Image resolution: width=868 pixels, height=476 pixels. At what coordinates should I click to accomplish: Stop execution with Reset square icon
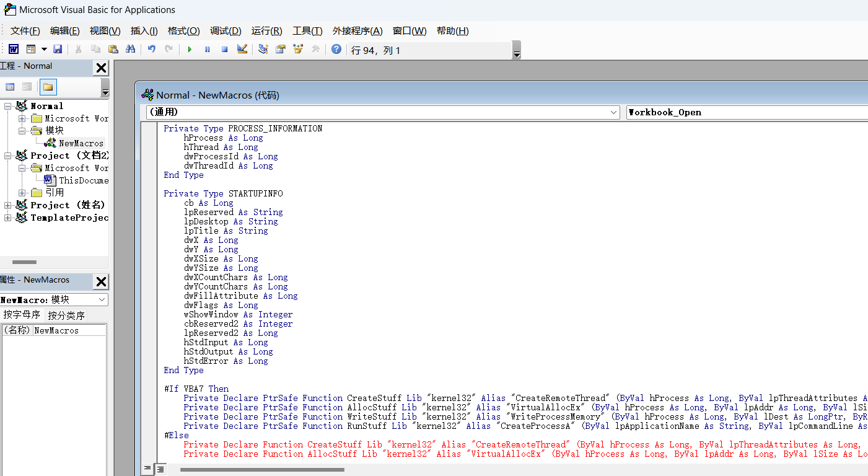tap(224, 49)
